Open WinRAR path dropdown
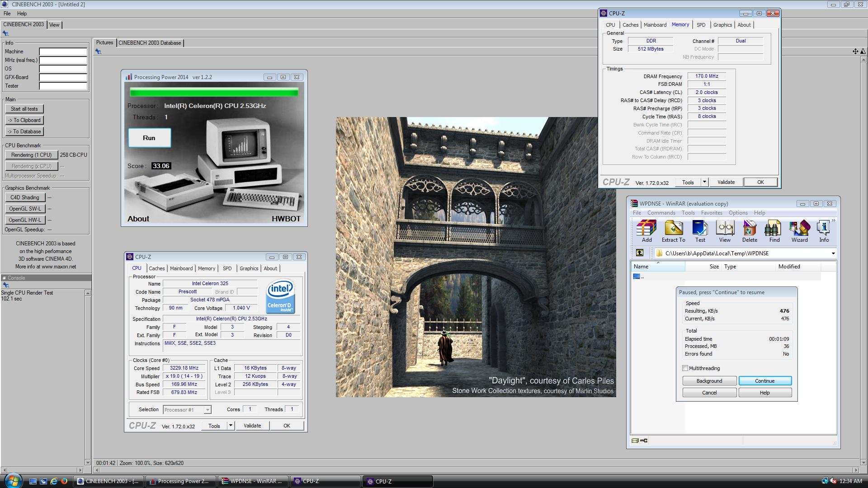Viewport: 868px width, 488px height. 833,253
